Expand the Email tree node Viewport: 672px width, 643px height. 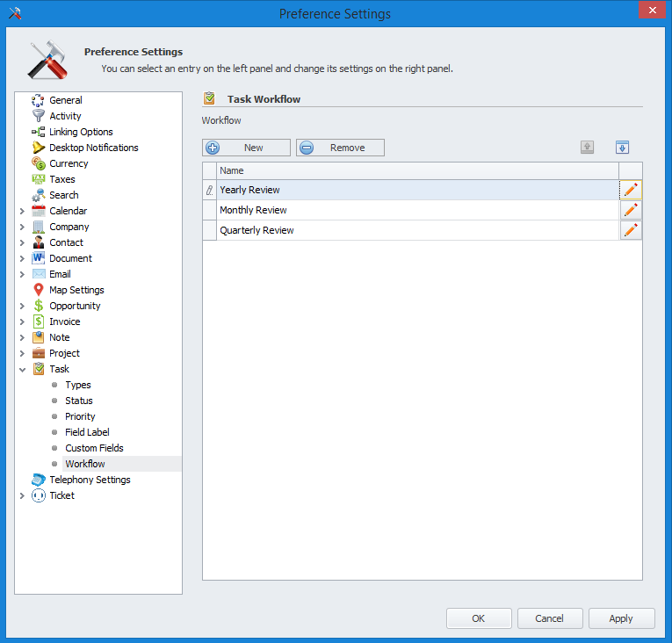pos(22,274)
